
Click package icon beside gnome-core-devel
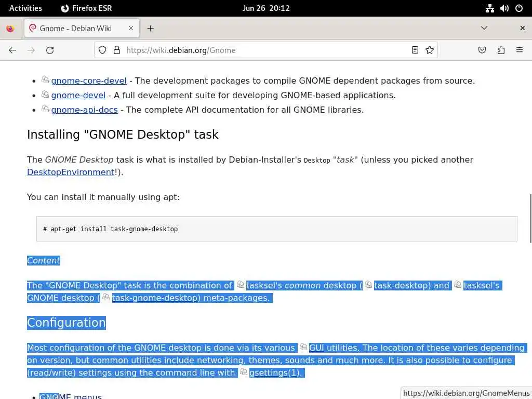(45, 79)
